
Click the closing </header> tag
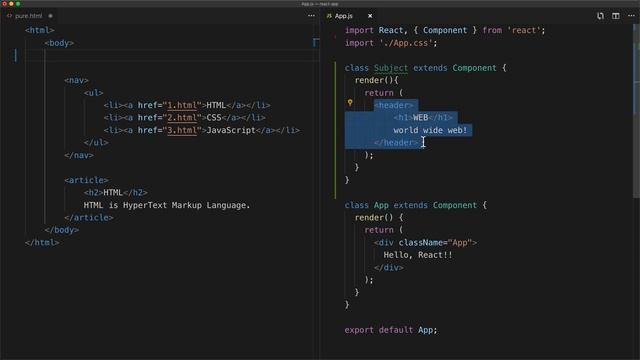(396, 142)
